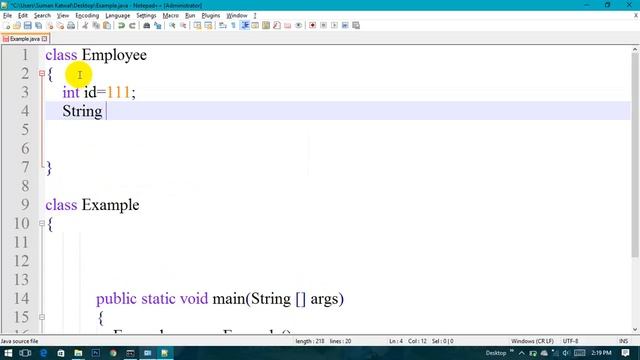Zoom in using the toolbar icon
The image size is (640, 360).
click(x=172, y=25)
